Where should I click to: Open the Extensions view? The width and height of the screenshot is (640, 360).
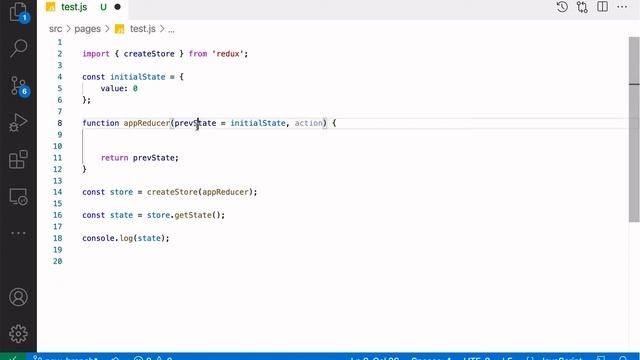(x=18, y=159)
